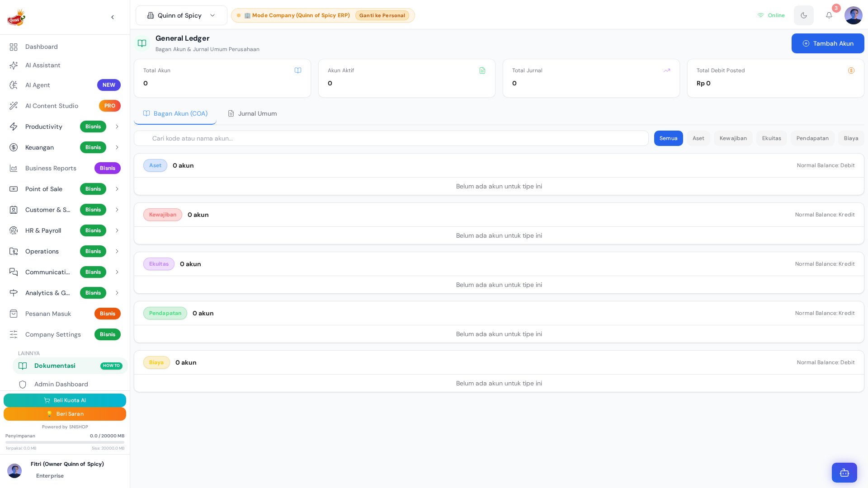Click the Tambah Akun button
The width and height of the screenshot is (868, 488).
coord(828,43)
